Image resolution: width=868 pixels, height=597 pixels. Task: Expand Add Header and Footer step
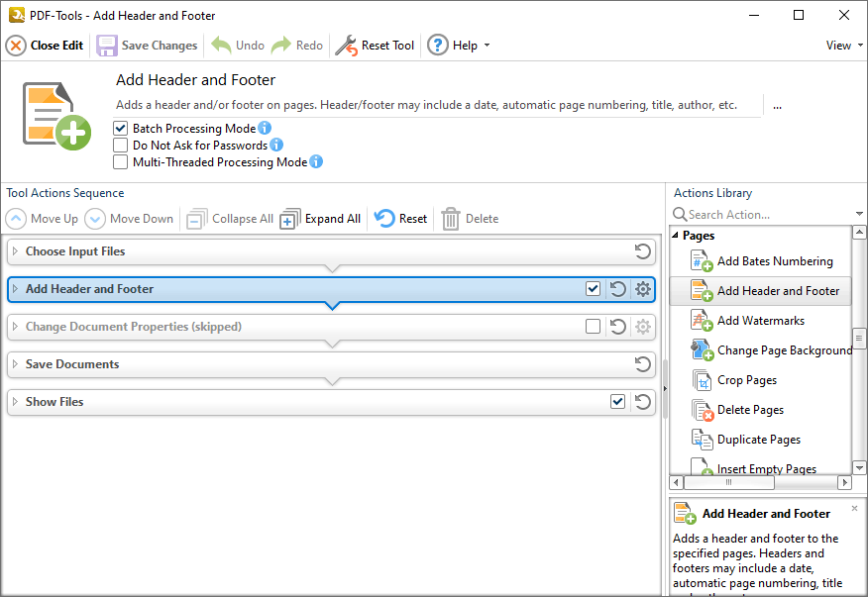[16, 289]
